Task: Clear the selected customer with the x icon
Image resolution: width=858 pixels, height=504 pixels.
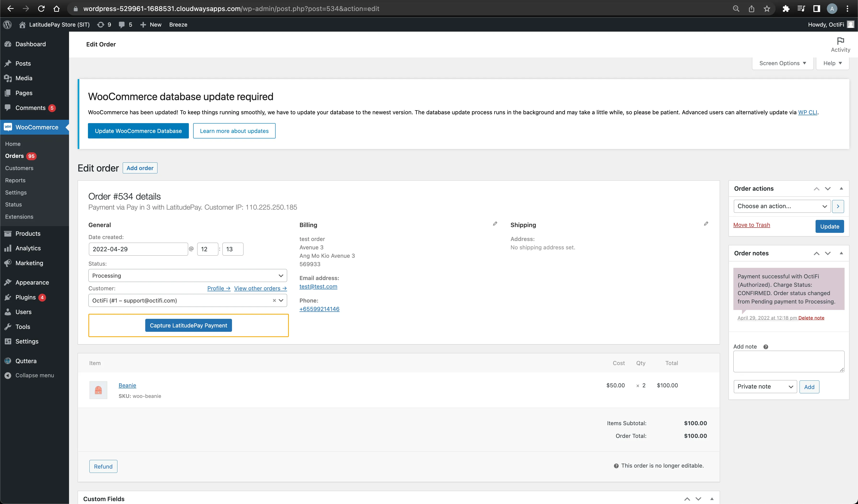Action: [x=274, y=300]
